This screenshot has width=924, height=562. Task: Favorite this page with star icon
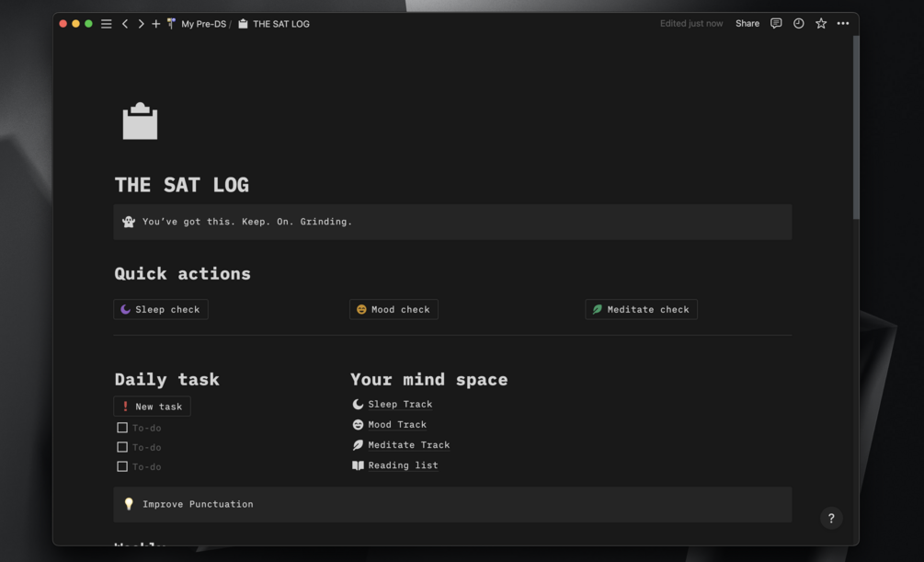tap(821, 24)
